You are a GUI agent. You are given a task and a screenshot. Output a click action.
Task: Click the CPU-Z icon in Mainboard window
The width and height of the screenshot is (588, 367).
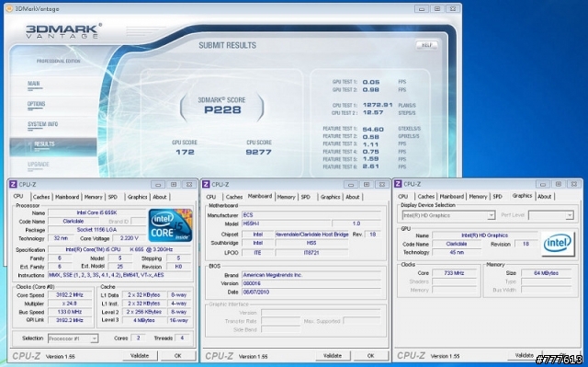pyautogui.click(x=206, y=184)
